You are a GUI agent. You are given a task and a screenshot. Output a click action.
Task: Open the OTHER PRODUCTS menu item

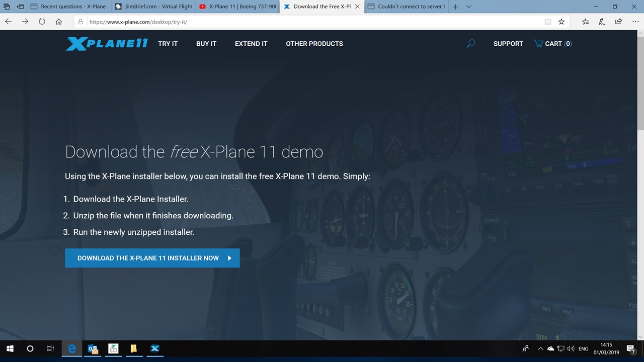tap(314, 44)
